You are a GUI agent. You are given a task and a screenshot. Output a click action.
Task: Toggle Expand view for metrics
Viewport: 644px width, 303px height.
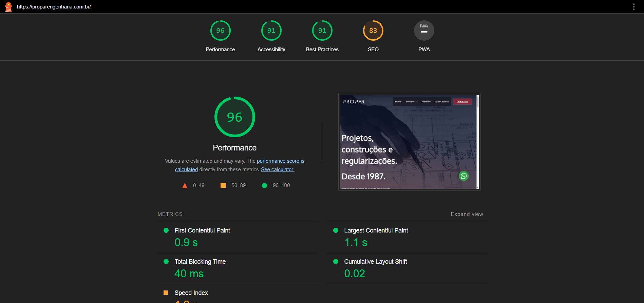(x=467, y=214)
